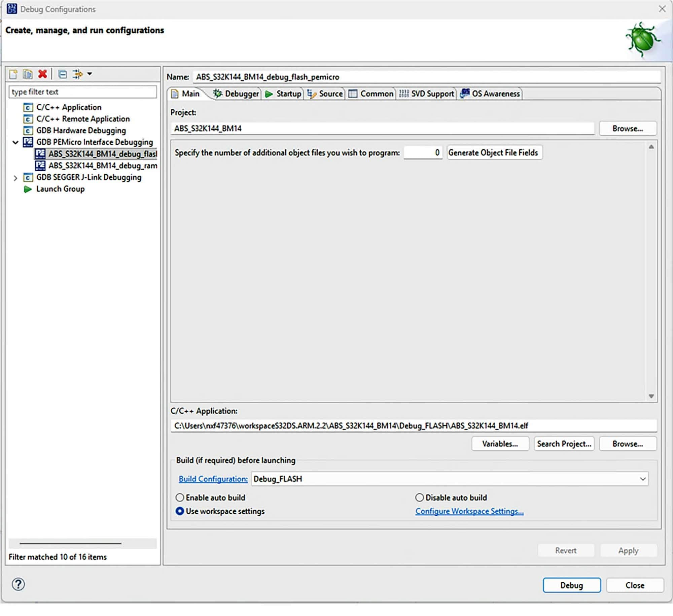The image size is (673, 616).
Task: Click scroll up arrow in object files panel
Action: [651, 147]
